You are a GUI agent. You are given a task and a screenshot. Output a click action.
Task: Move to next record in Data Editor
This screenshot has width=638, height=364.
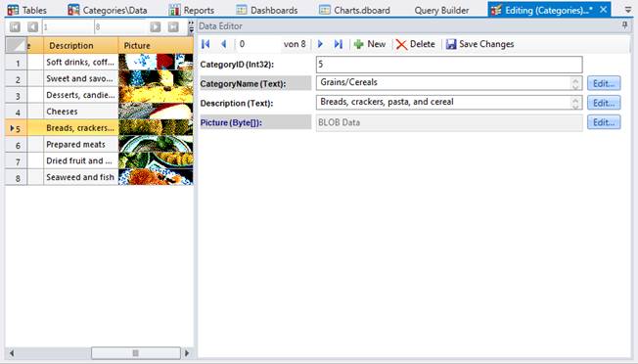point(320,44)
